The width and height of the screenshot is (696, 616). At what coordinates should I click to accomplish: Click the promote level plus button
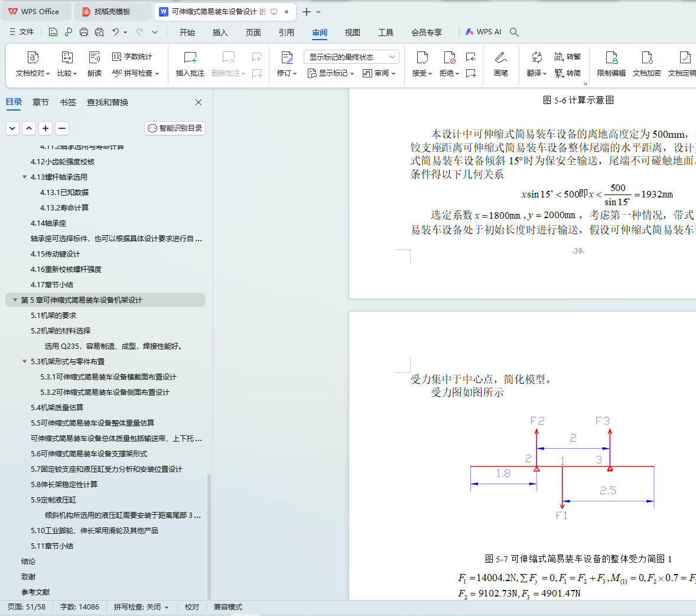click(x=45, y=128)
